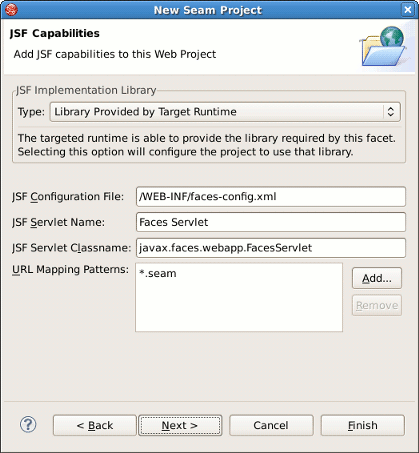Click the help question mark icon
Screen dimensions: 419x453
28,425
